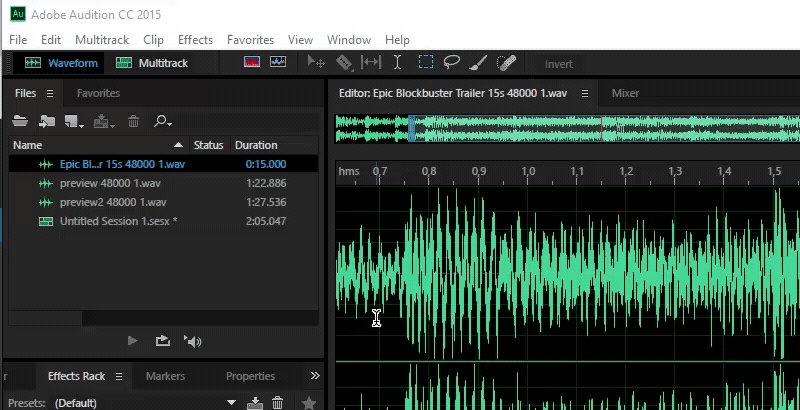Open the File menu
The width and height of the screenshot is (800, 410).
tap(18, 40)
